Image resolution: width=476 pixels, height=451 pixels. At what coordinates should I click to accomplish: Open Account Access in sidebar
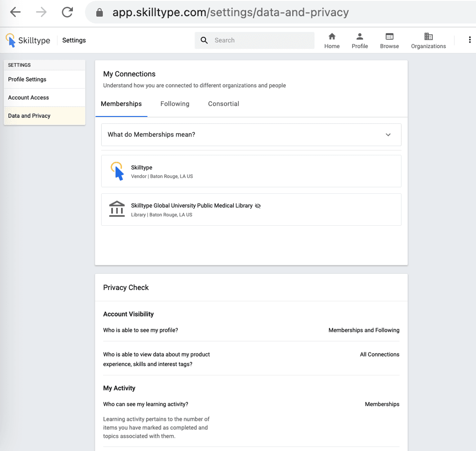pos(45,98)
